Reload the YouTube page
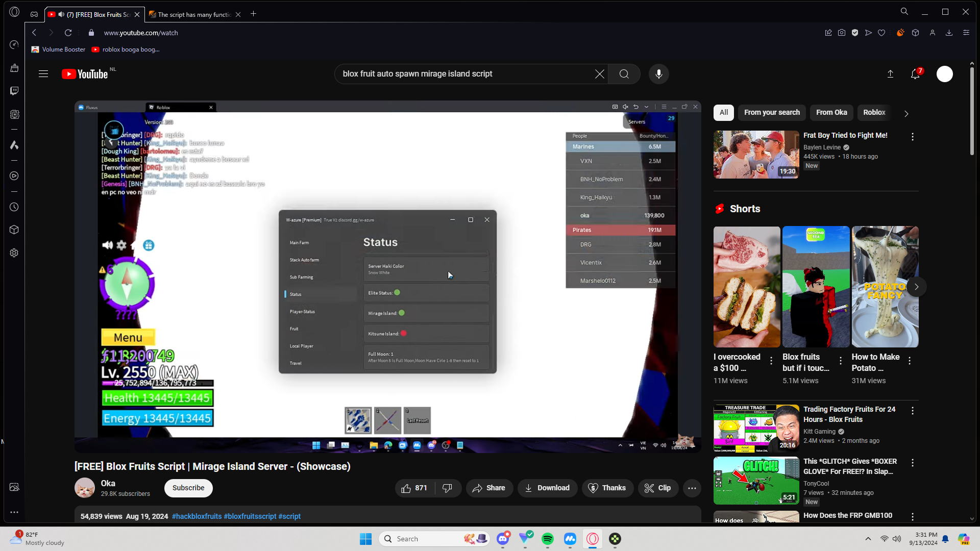The image size is (980, 551). 68,33
